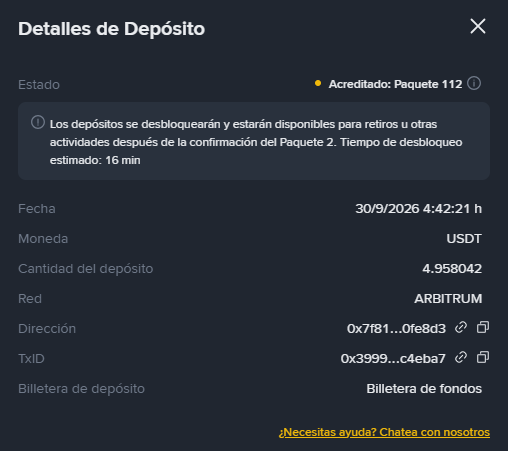508x451 pixels.
Task: Open the address 0x7f81...0fe8d3 link icon
Action: coord(461,327)
